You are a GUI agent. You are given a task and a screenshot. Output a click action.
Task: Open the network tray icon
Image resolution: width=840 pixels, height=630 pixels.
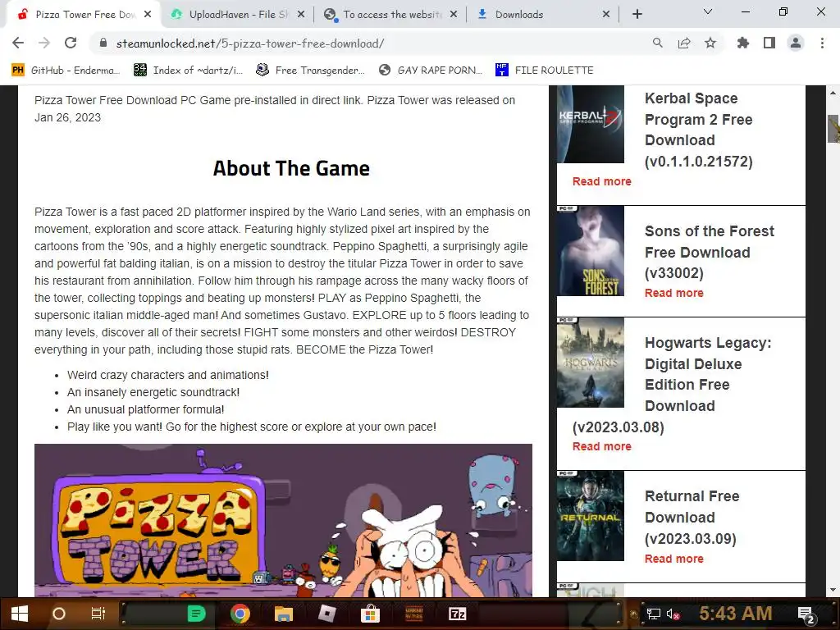point(653,614)
